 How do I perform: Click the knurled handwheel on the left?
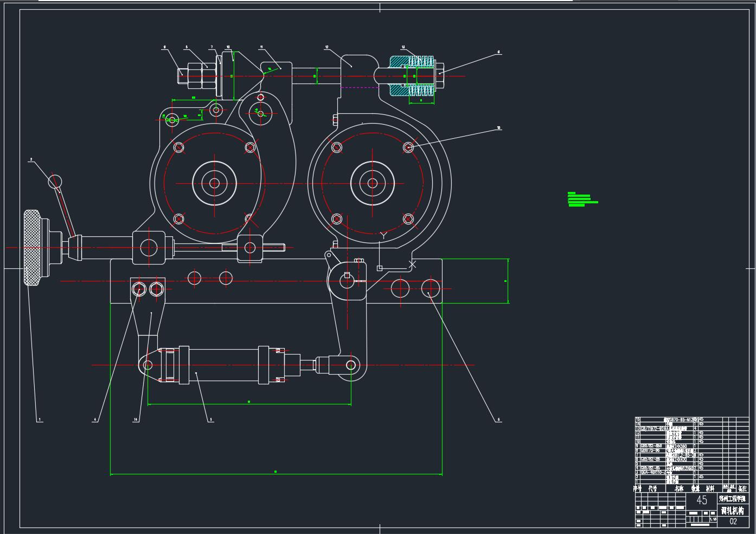[x=33, y=248]
